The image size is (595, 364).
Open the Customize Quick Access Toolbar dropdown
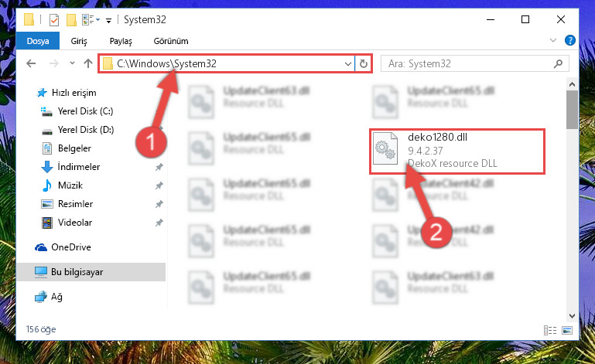tap(108, 21)
